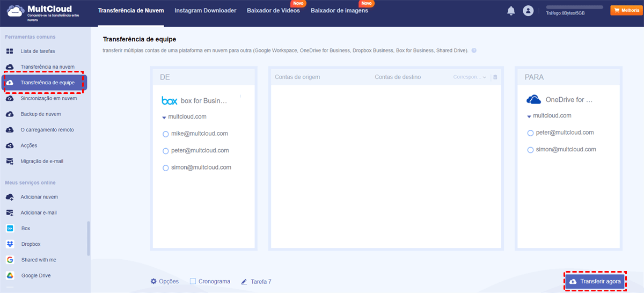The height and width of the screenshot is (293, 644).
Task: Click the Box service icon in sidebar
Action: coord(10,229)
